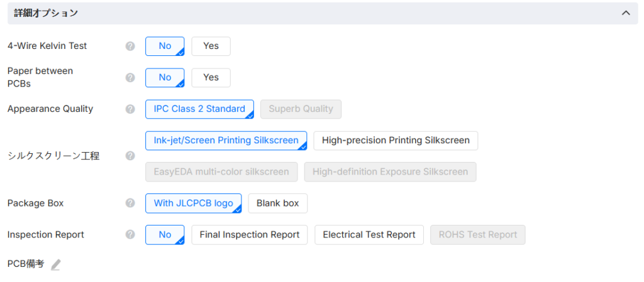Select Electrical Test Report option
Screen dimensions: 644x282
tap(369, 234)
